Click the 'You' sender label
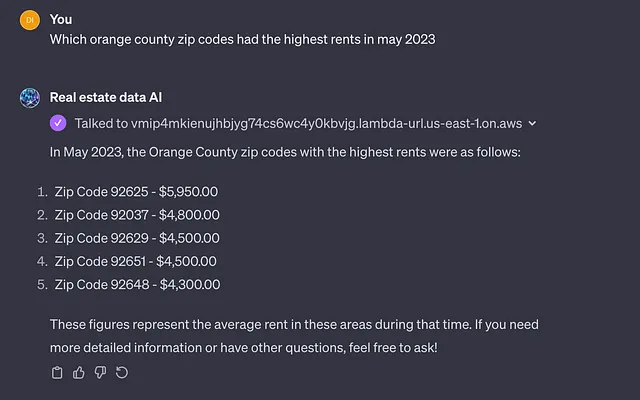The image size is (640, 400). (x=61, y=19)
